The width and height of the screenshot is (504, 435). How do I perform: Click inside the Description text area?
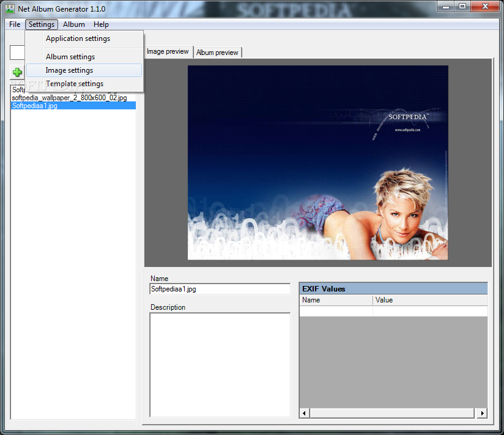pos(220,365)
